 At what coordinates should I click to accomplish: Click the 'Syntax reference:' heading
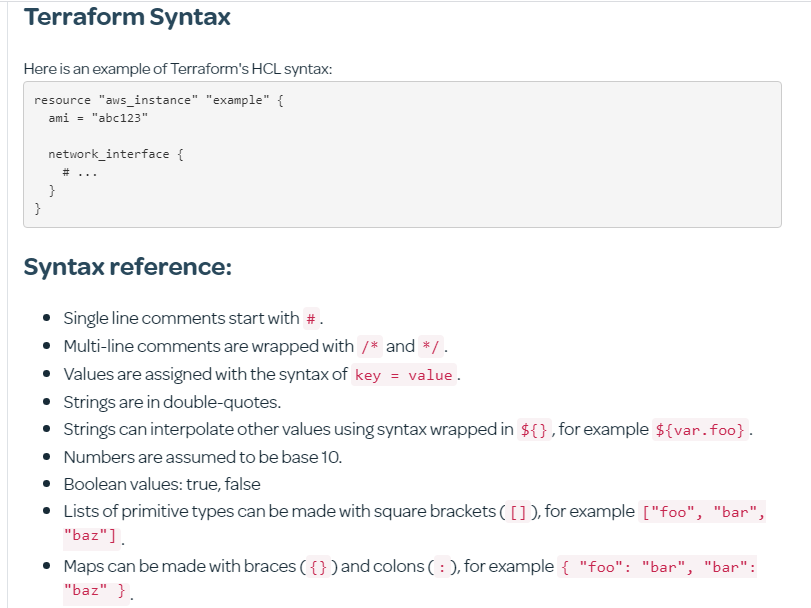tap(128, 267)
